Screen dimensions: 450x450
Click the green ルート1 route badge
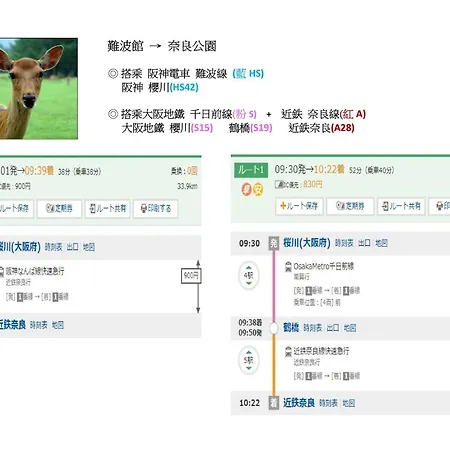click(251, 170)
